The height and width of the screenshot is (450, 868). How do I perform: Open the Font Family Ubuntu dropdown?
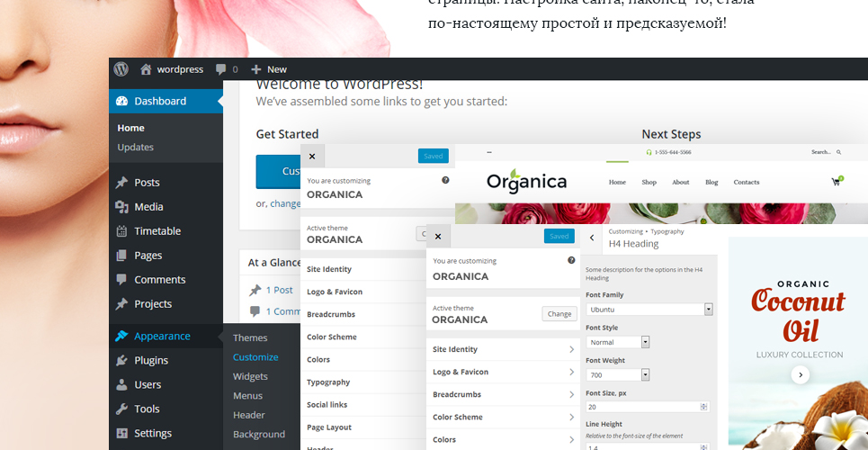649,310
